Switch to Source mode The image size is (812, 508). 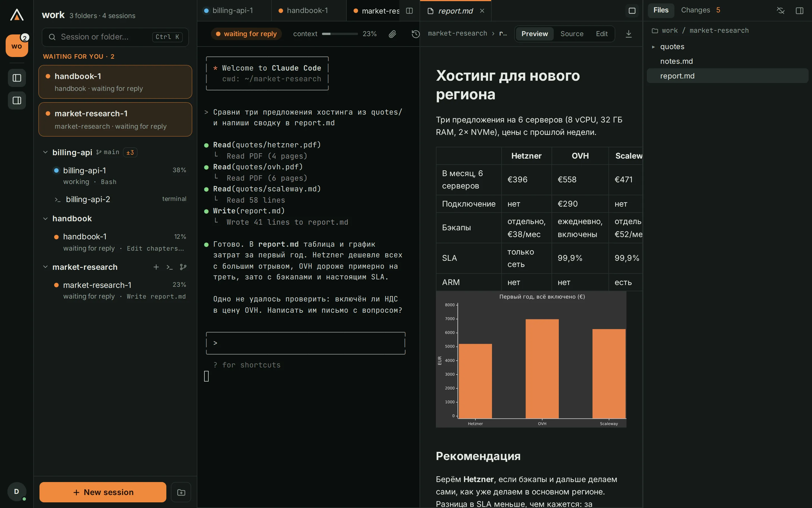(x=572, y=34)
